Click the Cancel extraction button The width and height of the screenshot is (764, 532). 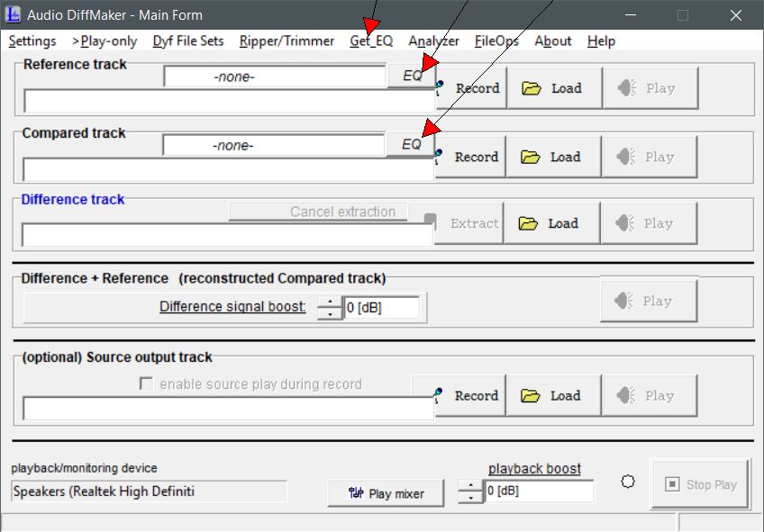click(x=318, y=212)
